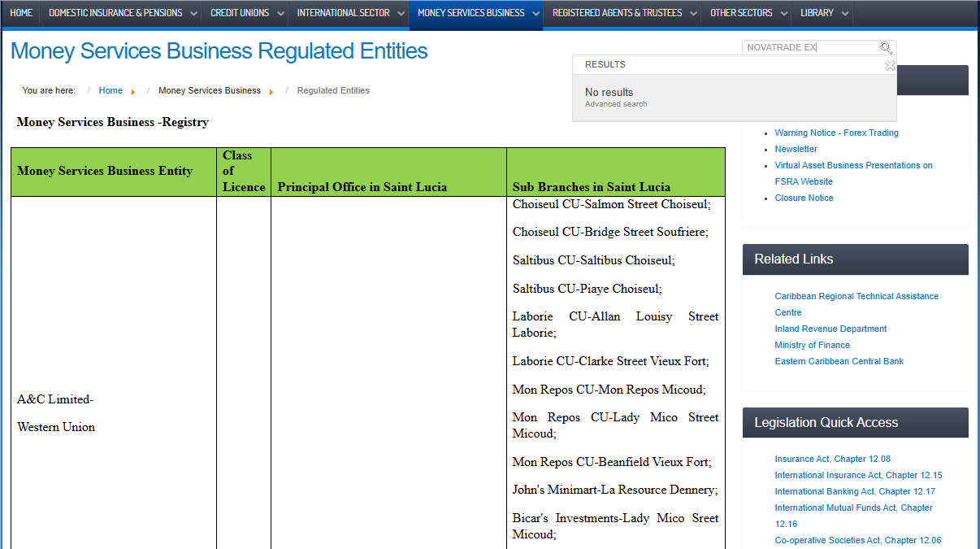Open International Banking Act, Chapter 12.17

tap(855, 491)
